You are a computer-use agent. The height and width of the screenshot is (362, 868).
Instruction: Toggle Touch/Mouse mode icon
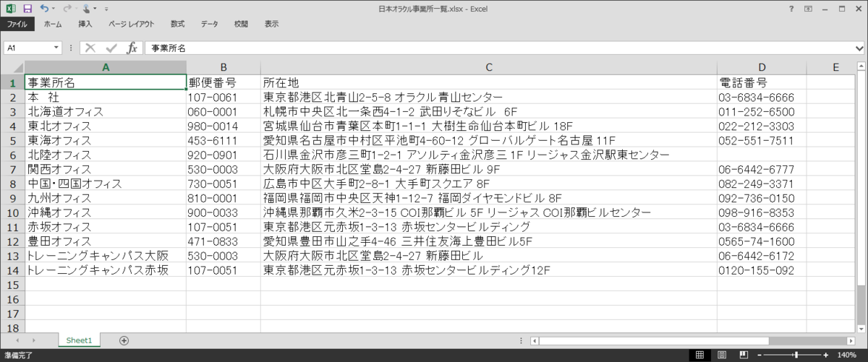coord(87,9)
